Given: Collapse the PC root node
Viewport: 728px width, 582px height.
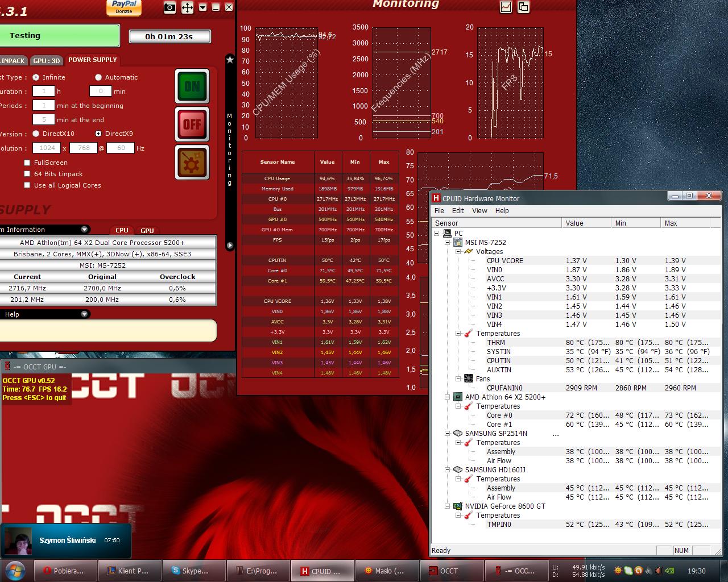Looking at the screenshot, I should [437, 233].
